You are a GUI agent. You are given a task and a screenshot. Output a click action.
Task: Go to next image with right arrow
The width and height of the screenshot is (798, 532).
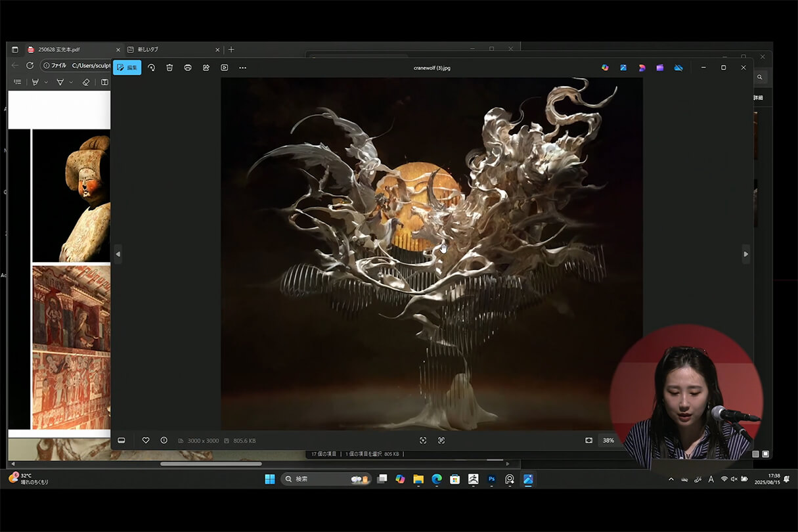(745, 254)
